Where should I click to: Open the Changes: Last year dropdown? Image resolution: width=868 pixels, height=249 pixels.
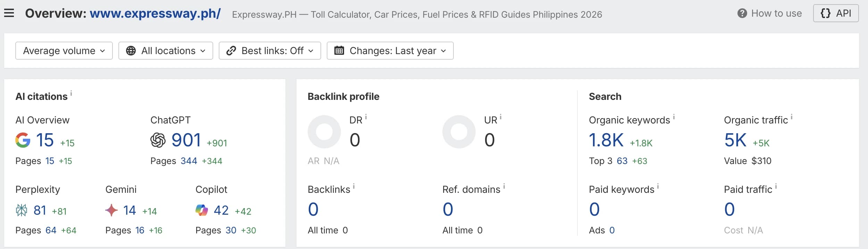[x=390, y=51]
